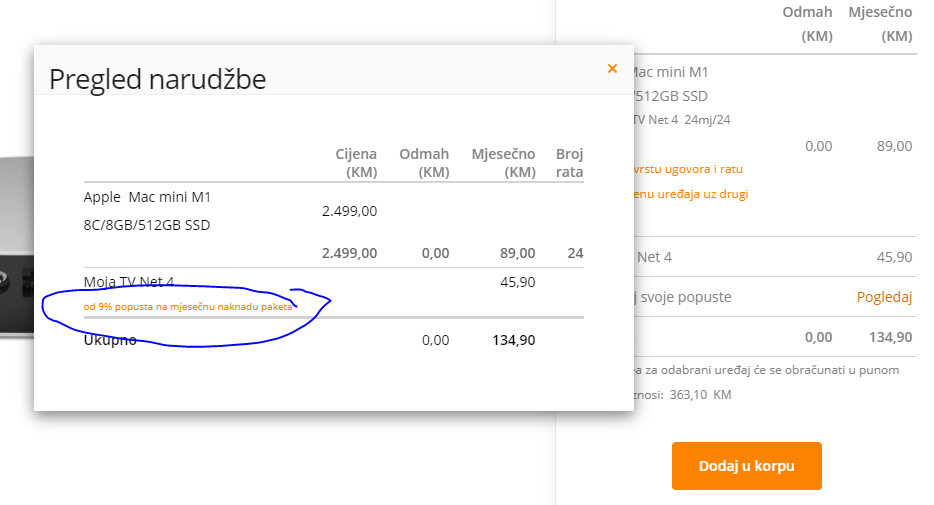934x505 pixels.
Task: Click the installment count 24
Action: click(x=575, y=253)
